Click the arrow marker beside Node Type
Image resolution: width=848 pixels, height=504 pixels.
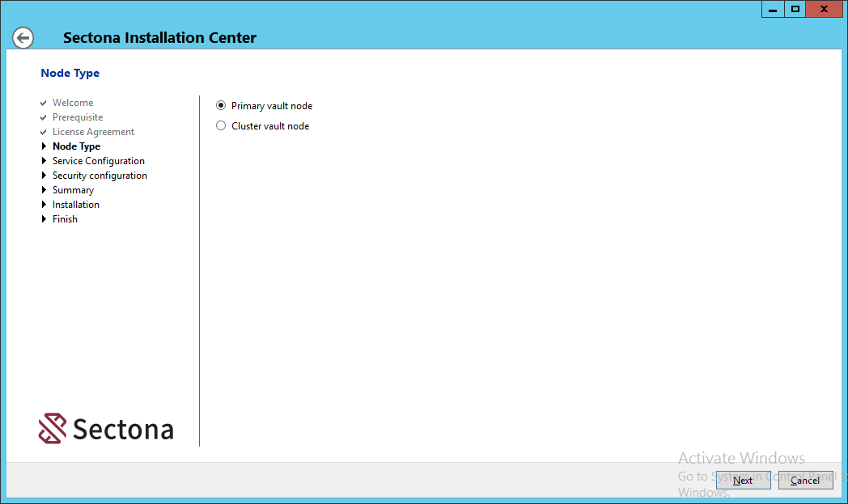45,146
